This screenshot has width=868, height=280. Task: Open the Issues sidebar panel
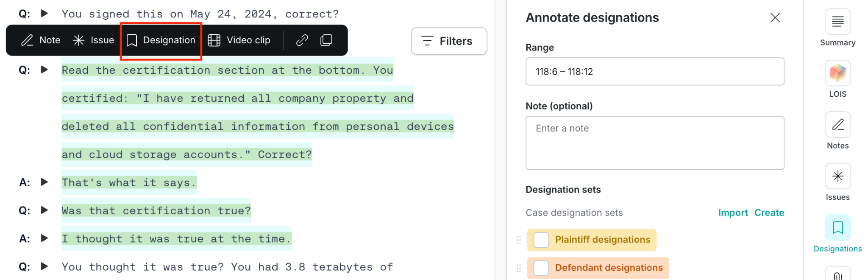(x=837, y=183)
